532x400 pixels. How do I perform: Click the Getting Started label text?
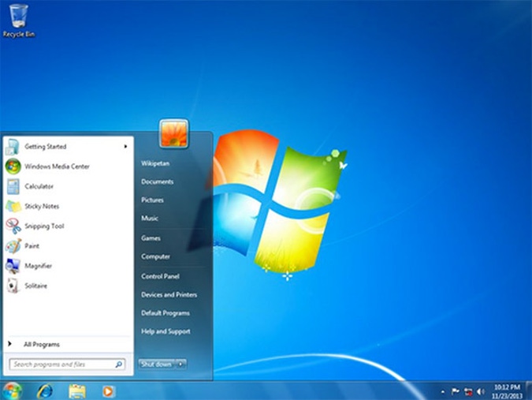coord(46,147)
